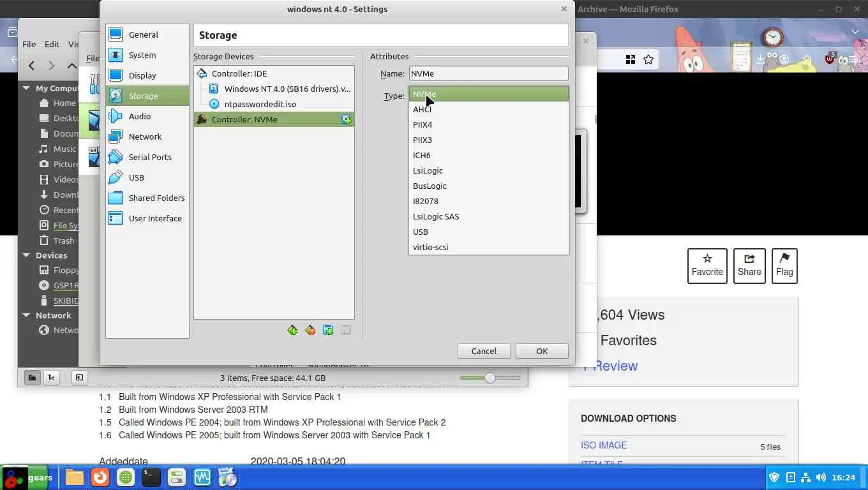Screen dimensions: 868x490
Task: Choose AHCI controller type
Action: click(x=488, y=109)
